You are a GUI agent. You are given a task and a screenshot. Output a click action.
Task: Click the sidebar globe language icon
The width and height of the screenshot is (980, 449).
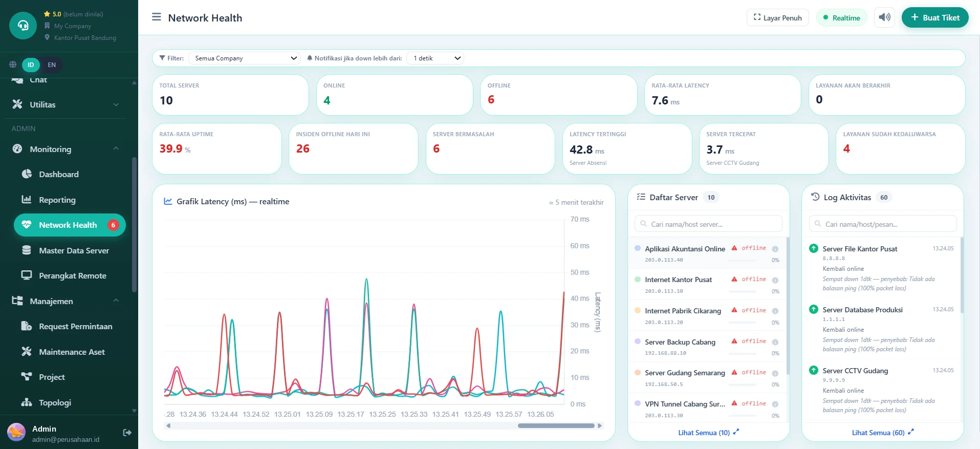pyautogui.click(x=13, y=65)
